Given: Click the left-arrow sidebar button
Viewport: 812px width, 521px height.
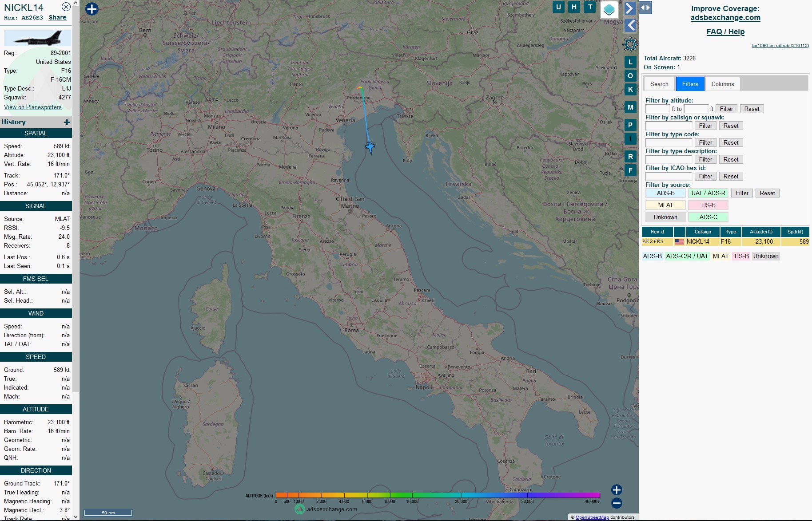Looking at the screenshot, I should pos(630,25).
